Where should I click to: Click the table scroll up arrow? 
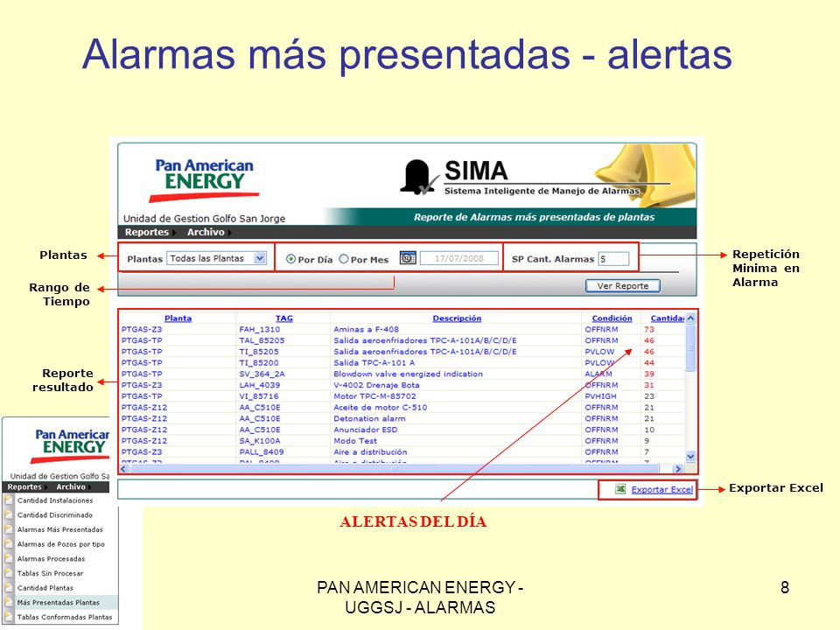[690, 318]
